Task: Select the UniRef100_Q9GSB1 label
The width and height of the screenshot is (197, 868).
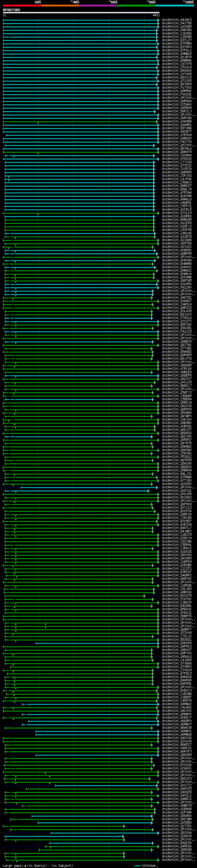Action: click(x=177, y=328)
